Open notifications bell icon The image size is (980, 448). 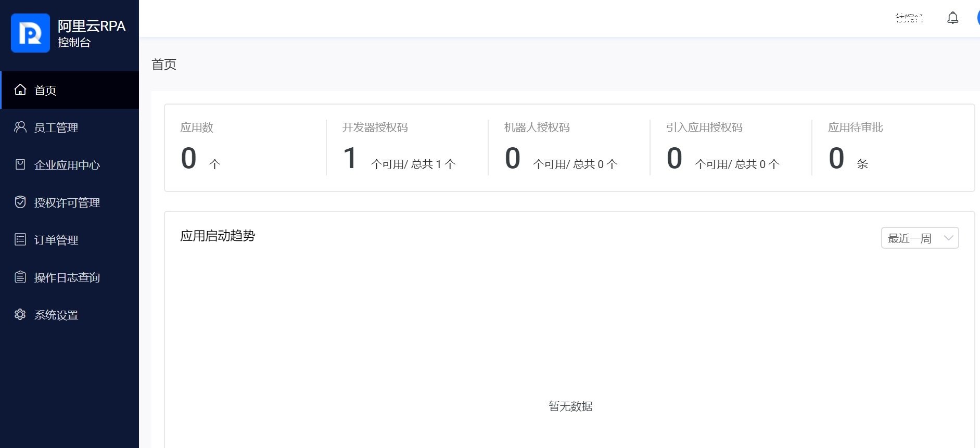[952, 18]
